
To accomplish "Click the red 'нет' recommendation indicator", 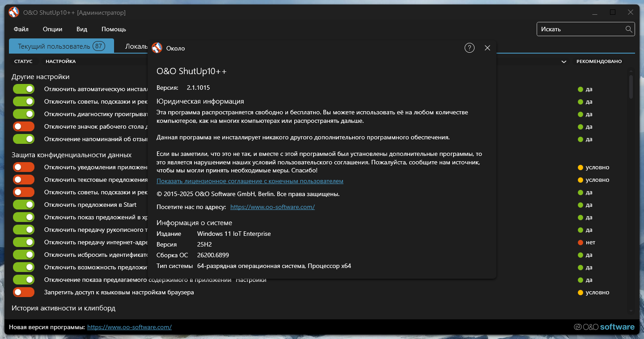I will click(580, 243).
